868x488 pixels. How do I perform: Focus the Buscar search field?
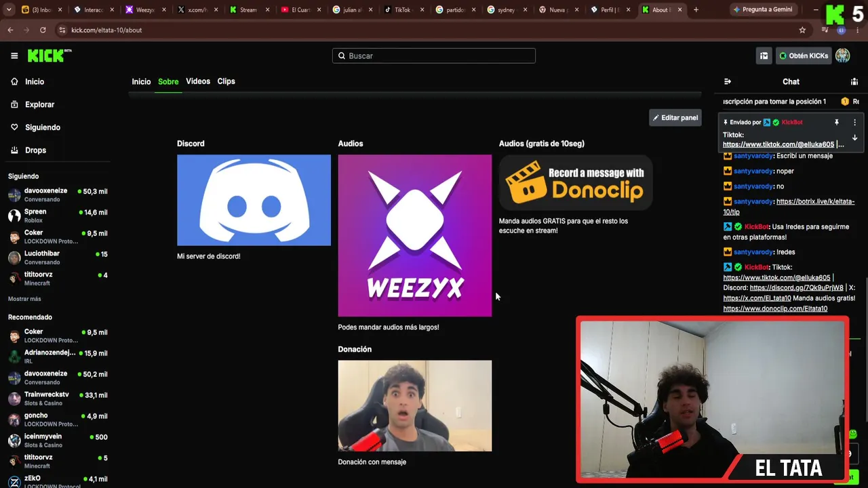point(434,56)
